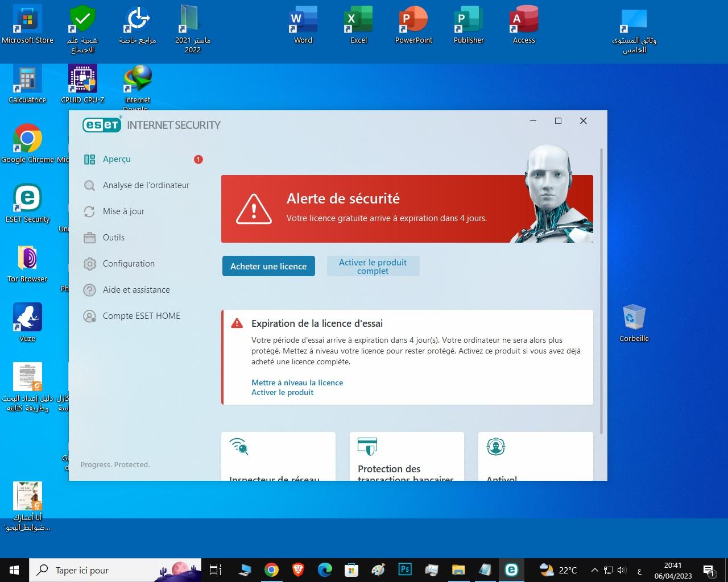Open Configuration in ESET sidebar
728x582 pixels.
[129, 264]
